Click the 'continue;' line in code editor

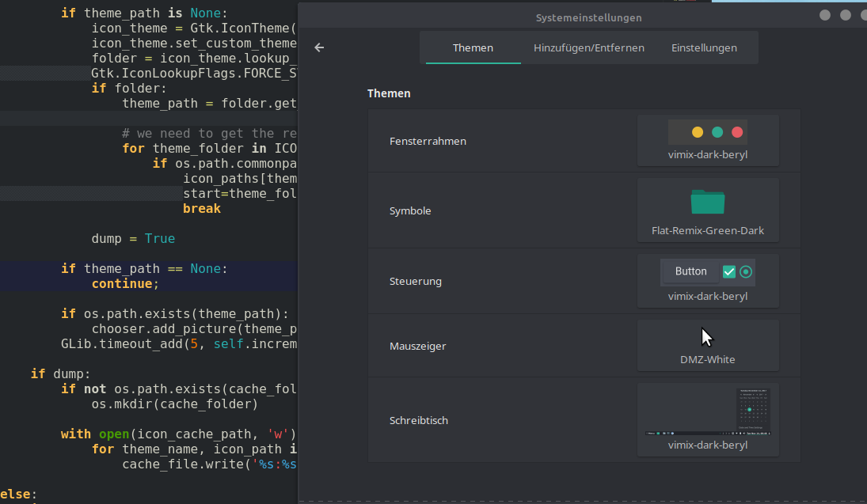(126, 283)
